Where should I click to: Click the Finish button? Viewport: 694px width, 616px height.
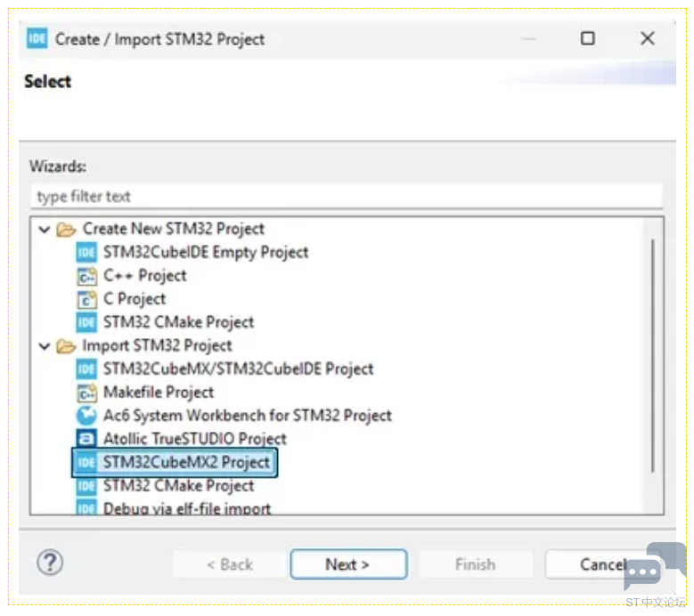476,564
